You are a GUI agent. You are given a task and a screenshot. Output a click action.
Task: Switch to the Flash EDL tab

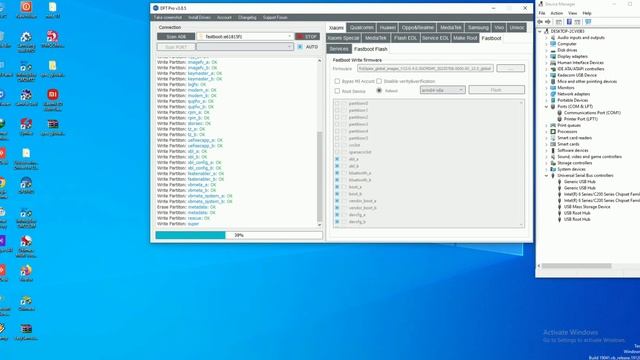[405, 38]
